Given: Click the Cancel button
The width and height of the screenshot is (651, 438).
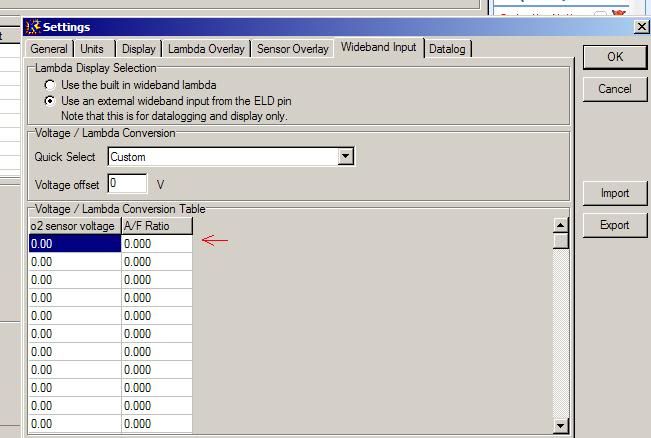Looking at the screenshot, I should [x=614, y=89].
